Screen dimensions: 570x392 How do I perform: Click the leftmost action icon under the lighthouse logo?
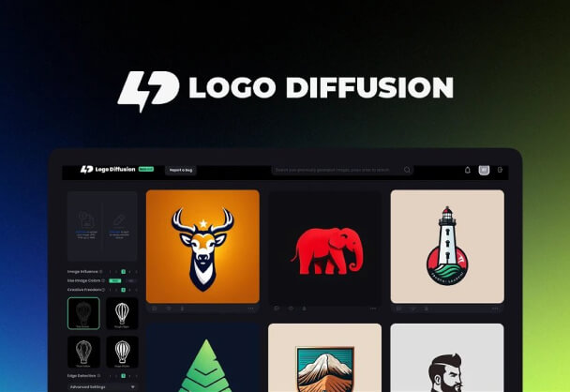398,309
